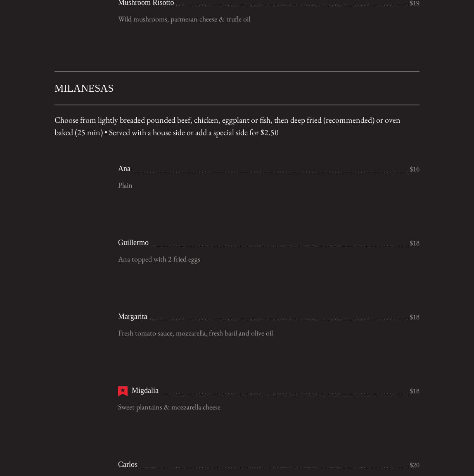Viewport: 474px width, 476px height.
Task: Click the $19 Mushroom Risotto price
Action: click(x=414, y=3)
